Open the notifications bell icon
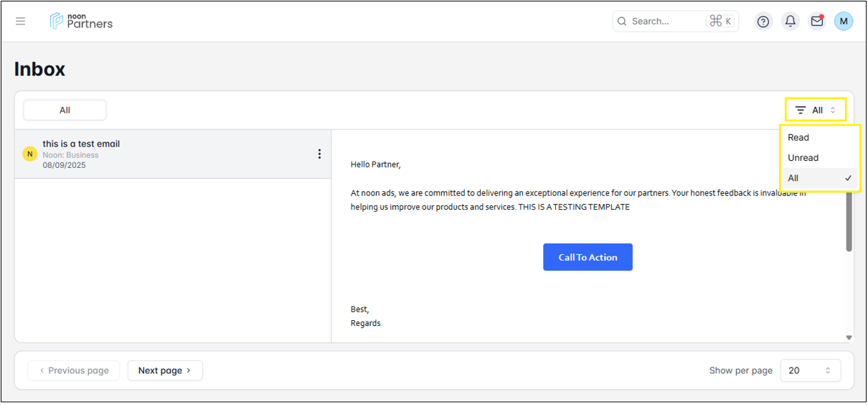This screenshot has height=405, width=868. point(791,22)
